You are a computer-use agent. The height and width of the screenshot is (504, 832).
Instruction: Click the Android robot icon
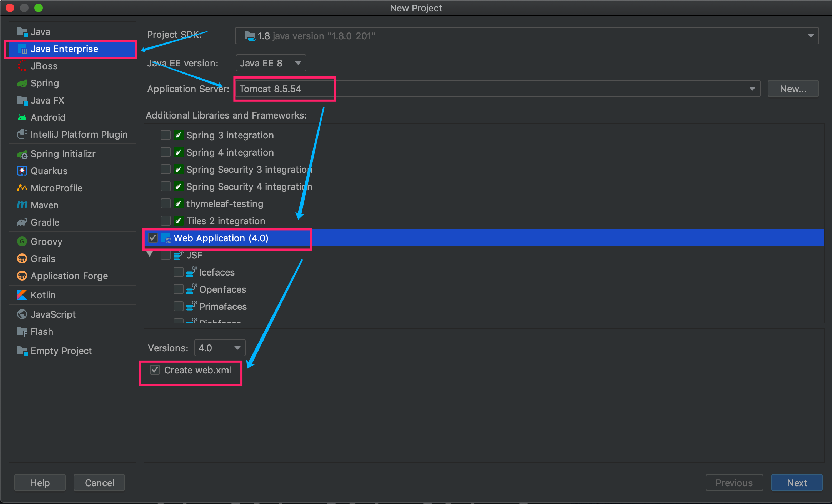[x=22, y=117]
